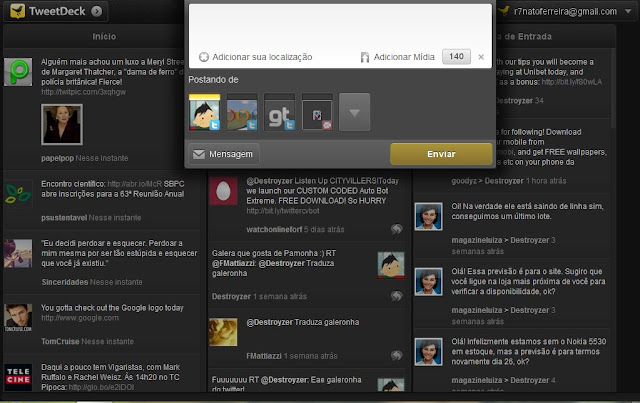This screenshot has width=640, height=403.
Task: Click the FMattiazzi username below tweet
Action: [x=264, y=356]
